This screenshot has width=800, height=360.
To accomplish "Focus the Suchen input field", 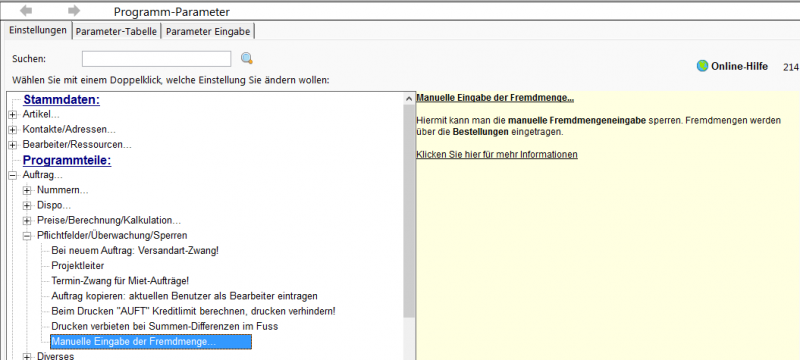I will tap(156, 59).
